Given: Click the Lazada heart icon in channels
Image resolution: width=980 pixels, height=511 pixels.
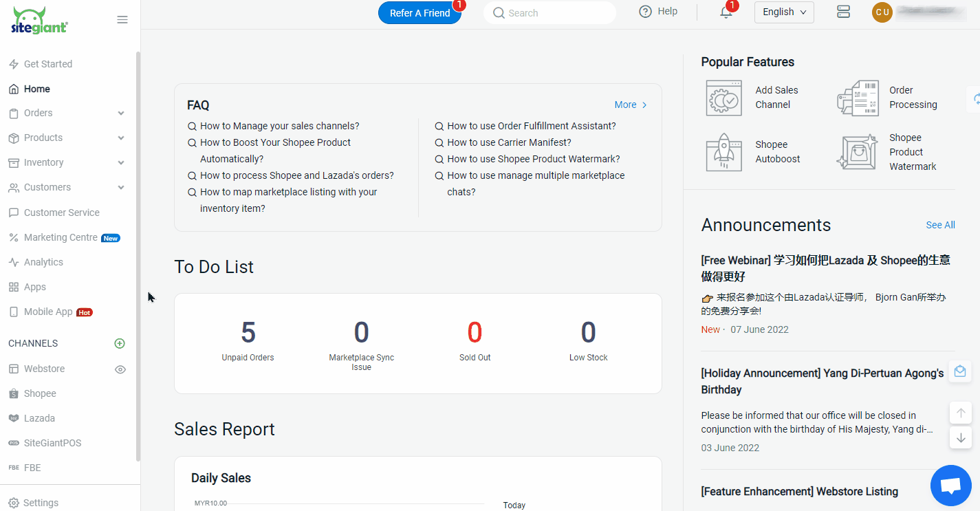Looking at the screenshot, I should click(x=14, y=418).
